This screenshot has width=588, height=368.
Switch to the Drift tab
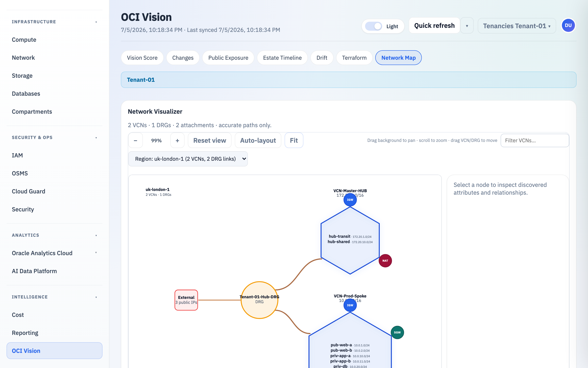pos(322,58)
